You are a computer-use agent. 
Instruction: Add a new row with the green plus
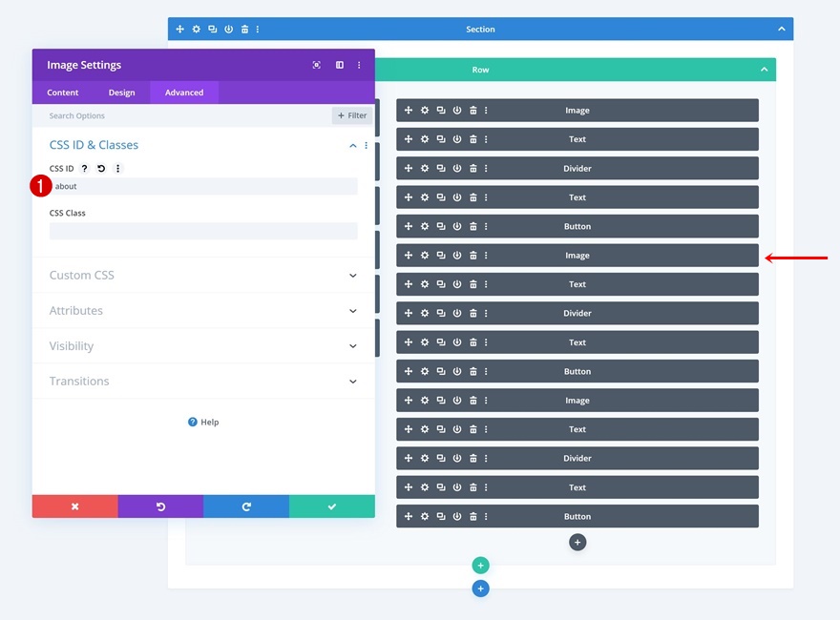(480, 566)
